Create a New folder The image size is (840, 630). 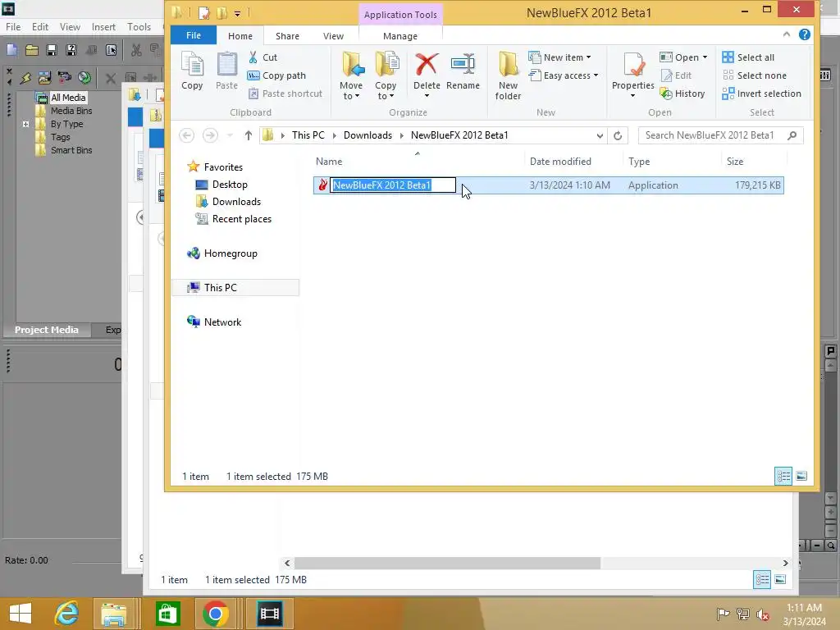508,76
